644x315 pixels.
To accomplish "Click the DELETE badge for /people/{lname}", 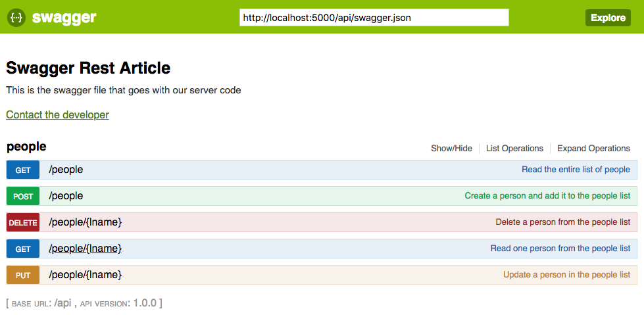I will (23, 222).
